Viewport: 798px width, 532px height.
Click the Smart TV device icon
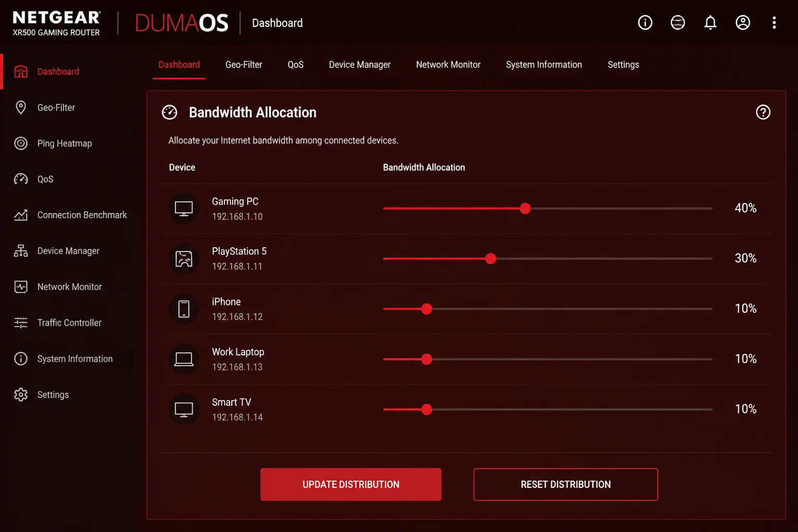(184, 409)
